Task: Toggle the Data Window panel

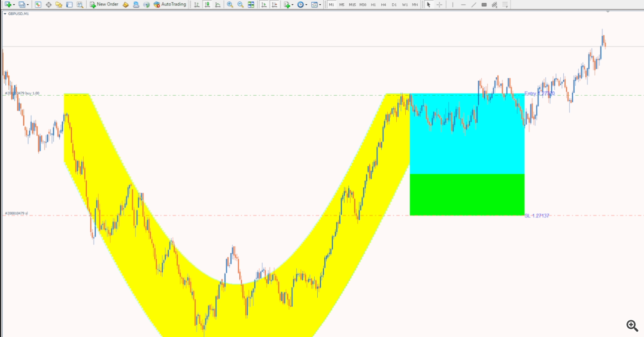Action: tap(49, 4)
